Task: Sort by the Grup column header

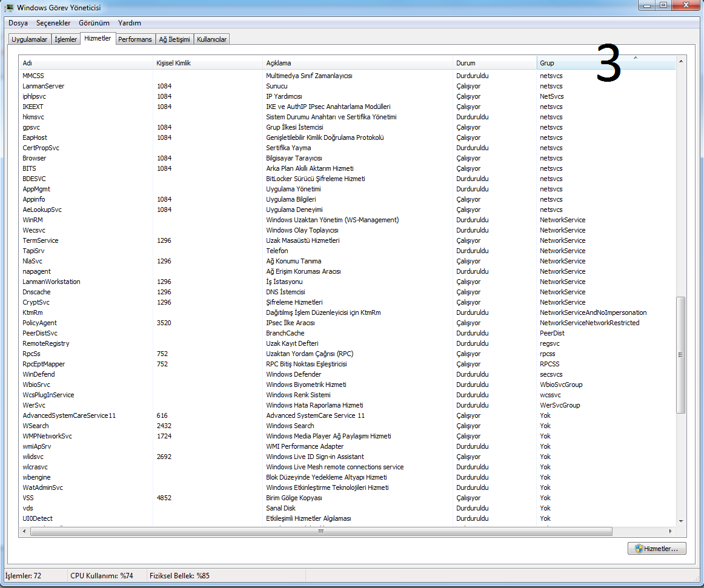Action: [606, 64]
